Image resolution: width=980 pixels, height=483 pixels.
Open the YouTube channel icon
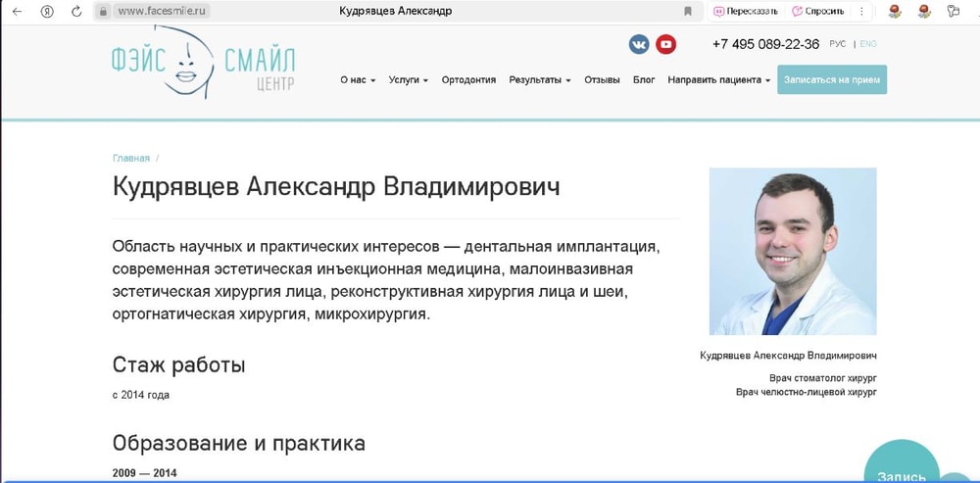(x=666, y=44)
